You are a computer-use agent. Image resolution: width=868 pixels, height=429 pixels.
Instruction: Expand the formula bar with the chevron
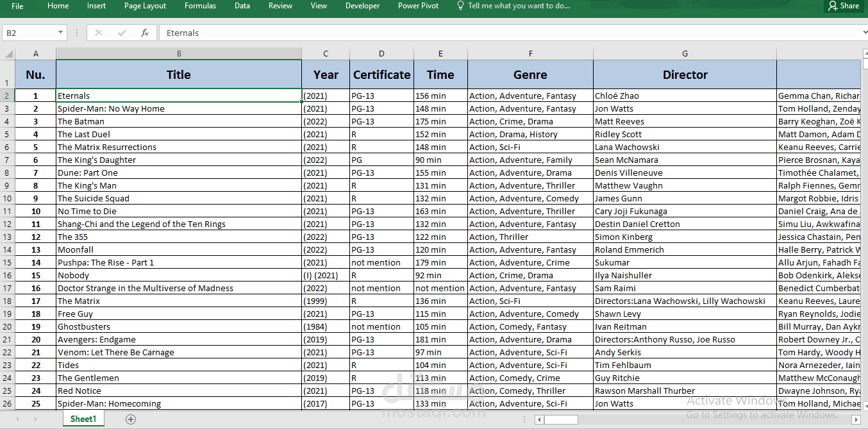coord(864,33)
